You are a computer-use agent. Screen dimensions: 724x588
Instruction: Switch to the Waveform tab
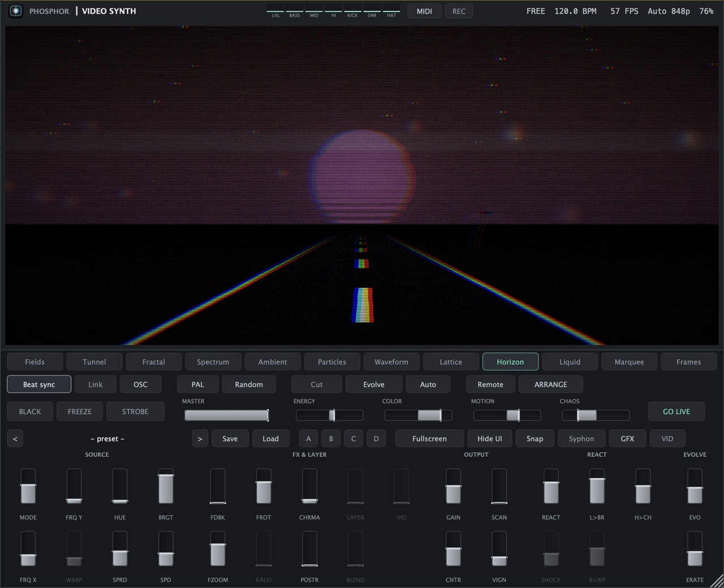(x=391, y=362)
